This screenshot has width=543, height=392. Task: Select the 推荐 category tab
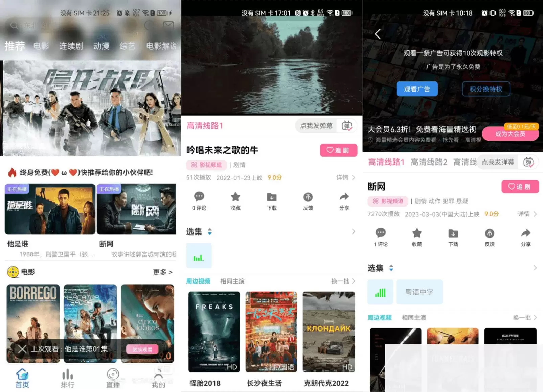[x=15, y=46]
